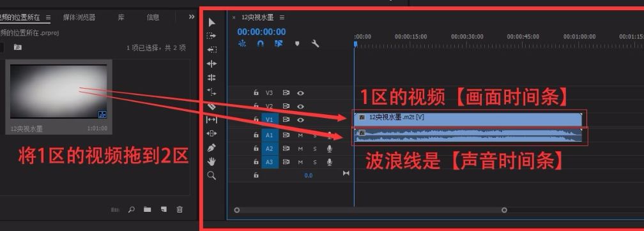Hide track V3 output with eye icon

click(301, 93)
